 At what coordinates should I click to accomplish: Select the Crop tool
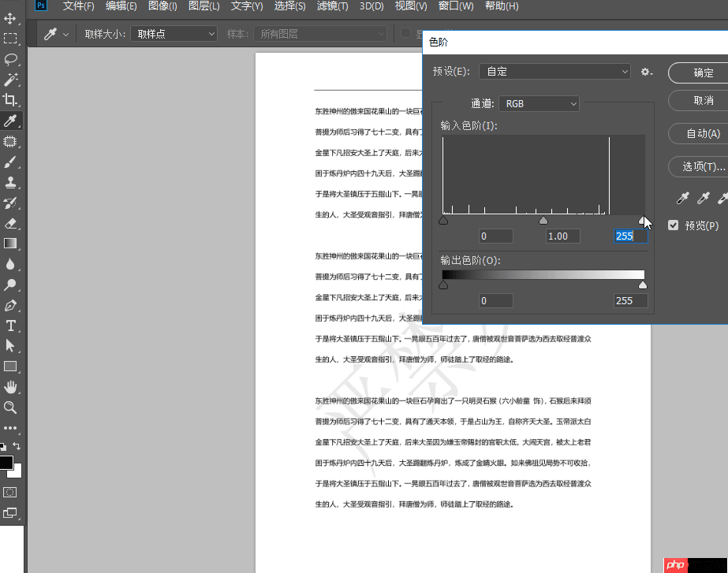tap(11, 100)
